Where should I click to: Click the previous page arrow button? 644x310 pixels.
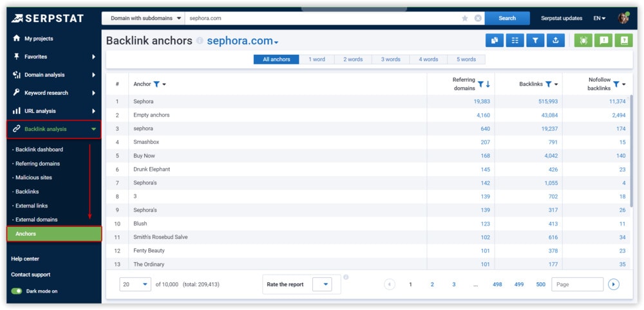pos(390,284)
